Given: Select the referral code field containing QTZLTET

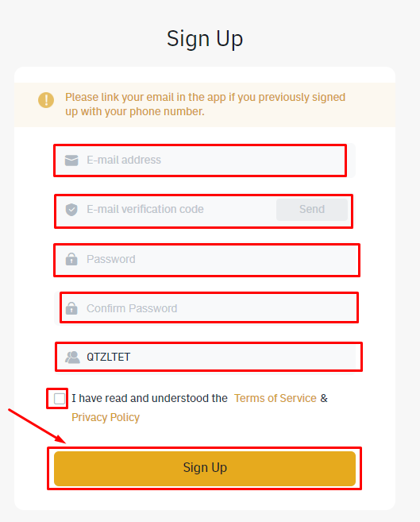Looking at the screenshot, I should [205, 358].
